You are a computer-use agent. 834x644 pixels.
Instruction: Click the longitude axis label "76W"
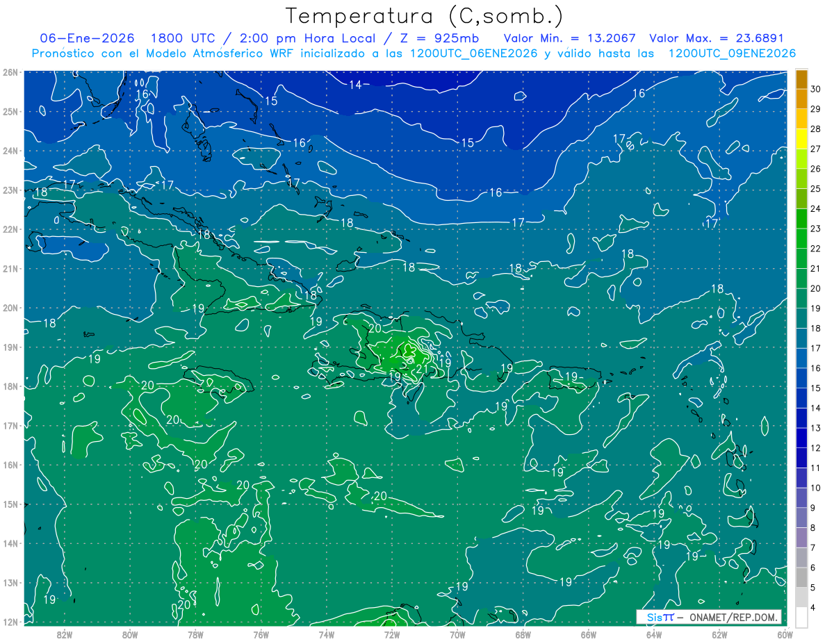[x=261, y=634]
